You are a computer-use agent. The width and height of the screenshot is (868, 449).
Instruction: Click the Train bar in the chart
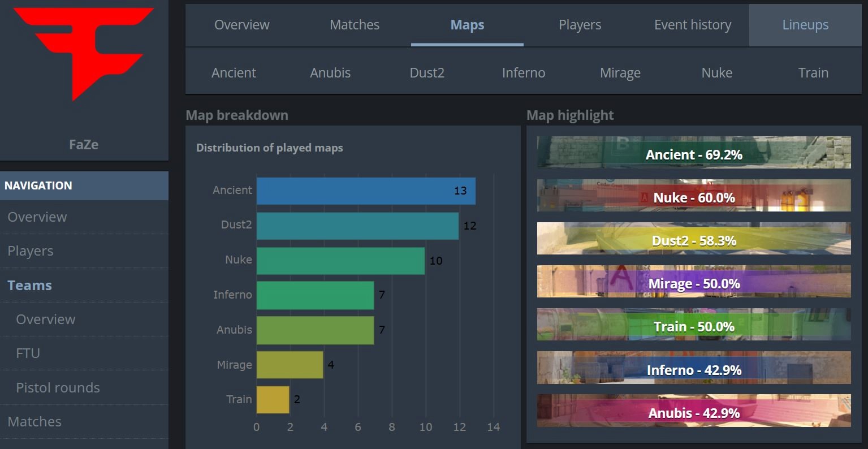(x=273, y=400)
